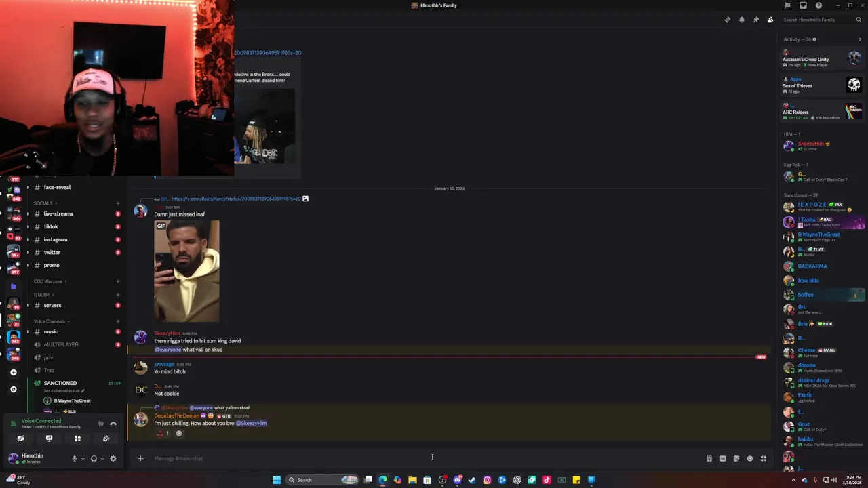Open the quests flag icon in title bar
The width and height of the screenshot is (868, 488).
(x=787, y=5)
